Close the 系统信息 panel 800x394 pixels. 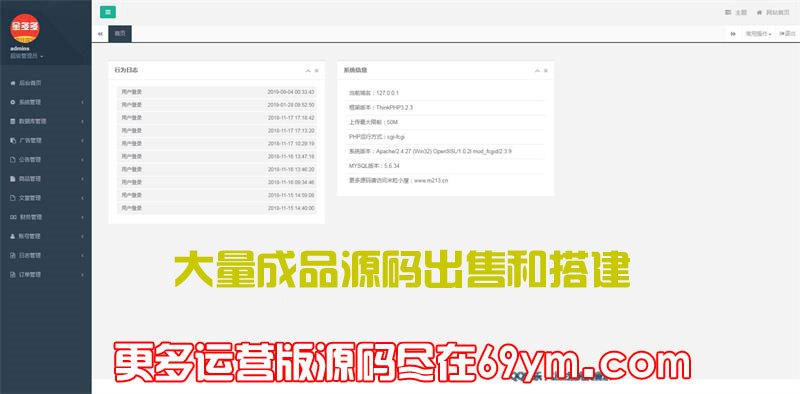tap(545, 70)
